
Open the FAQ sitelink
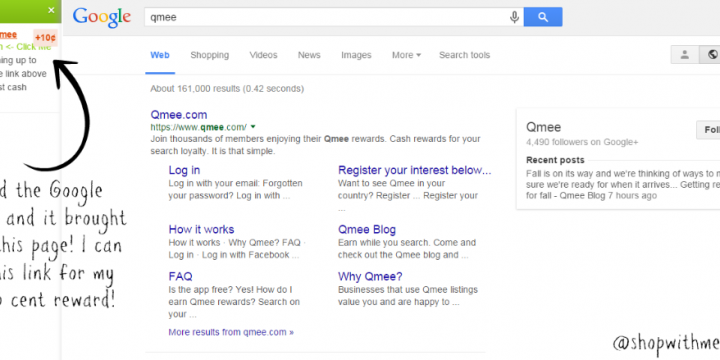pos(180,276)
